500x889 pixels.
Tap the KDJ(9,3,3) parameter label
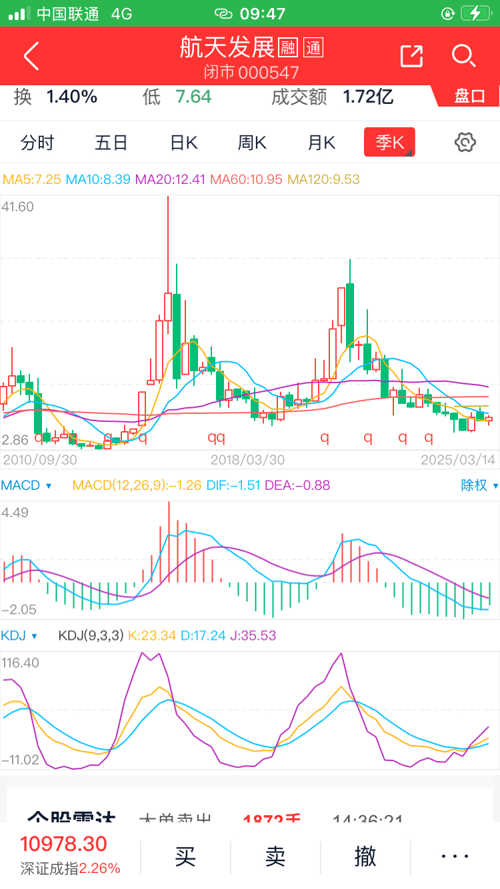click(x=91, y=636)
